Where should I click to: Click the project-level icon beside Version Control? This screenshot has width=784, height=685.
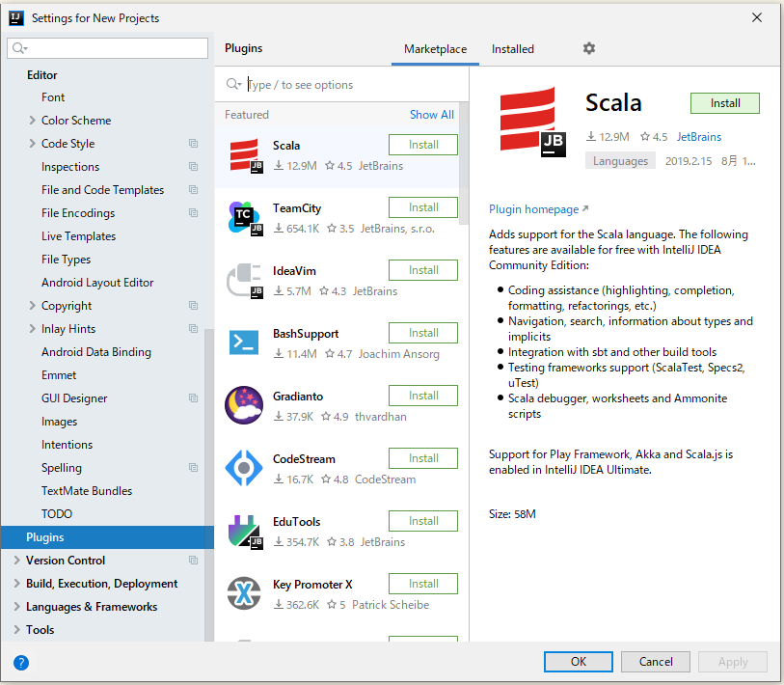point(194,561)
